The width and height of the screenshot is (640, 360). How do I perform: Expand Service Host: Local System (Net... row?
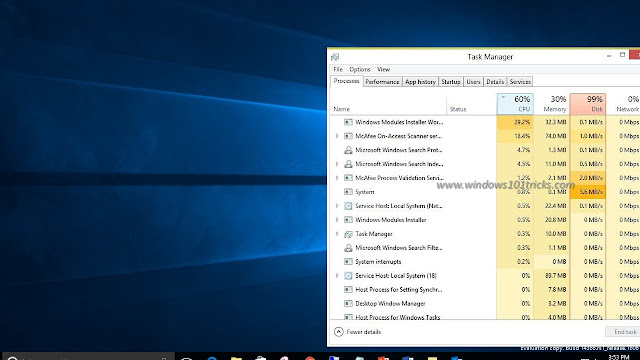(337, 206)
